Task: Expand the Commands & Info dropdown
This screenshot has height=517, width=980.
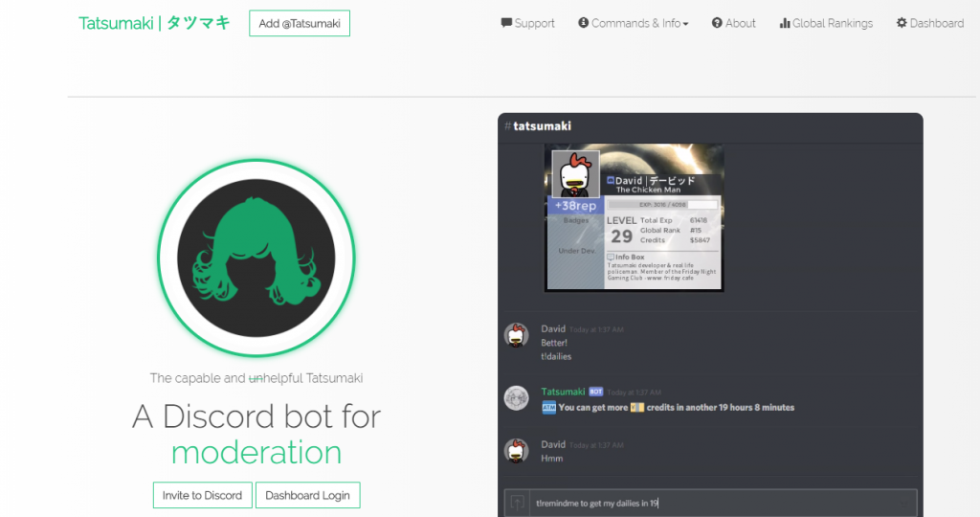Action: (634, 23)
